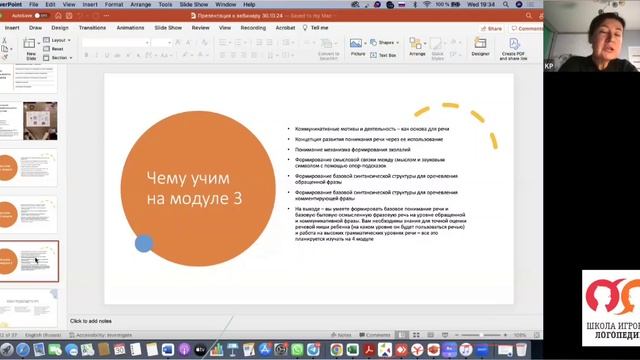Switch to Normal view in status bar
640x360 pixels.
402,335
